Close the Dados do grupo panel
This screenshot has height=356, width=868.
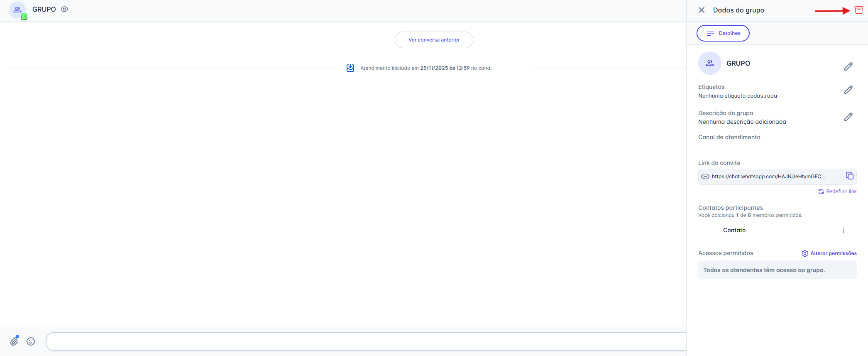[702, 10]
